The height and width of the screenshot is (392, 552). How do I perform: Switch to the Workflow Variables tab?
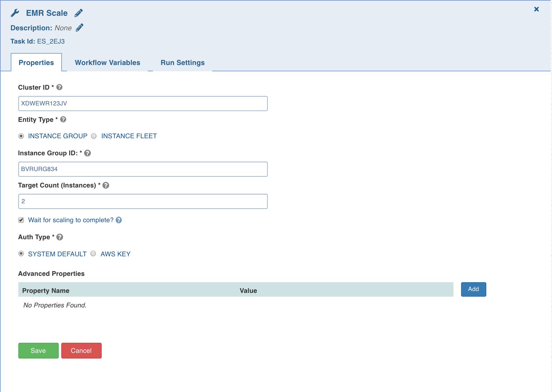pyautogui.click(x=107, y=62)
